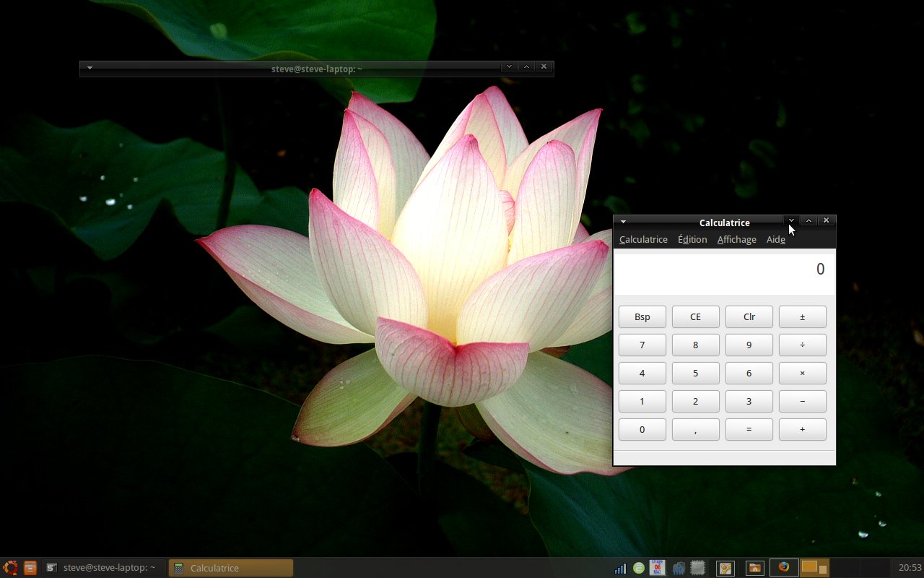Click digit 8 on the calculator
The height and width of the screenshot is (578, 924).
tap(696, 345)
